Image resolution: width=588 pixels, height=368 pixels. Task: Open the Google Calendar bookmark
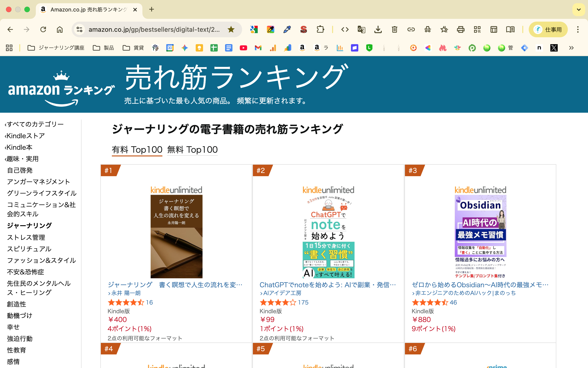[170, 48]
